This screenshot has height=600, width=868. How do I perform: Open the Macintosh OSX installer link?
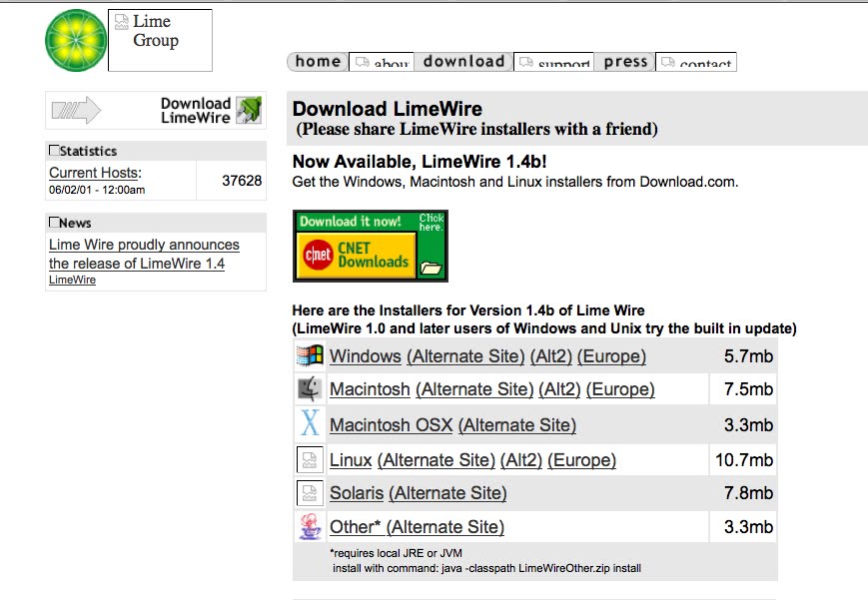pos(391,425)
